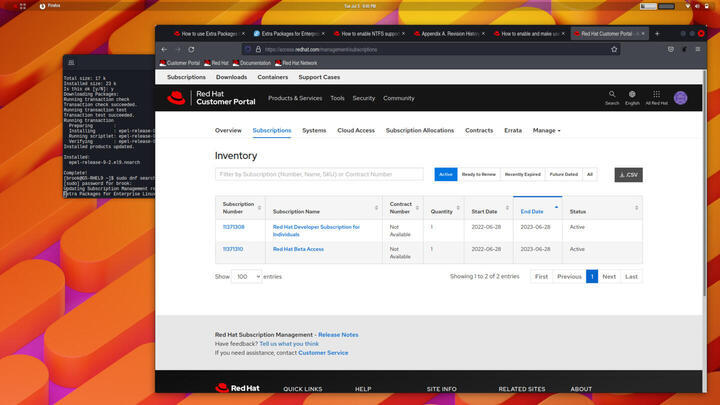Open the Show entries dropdown
Viewport: 720px width, 405px height.
tap(247, 276)
